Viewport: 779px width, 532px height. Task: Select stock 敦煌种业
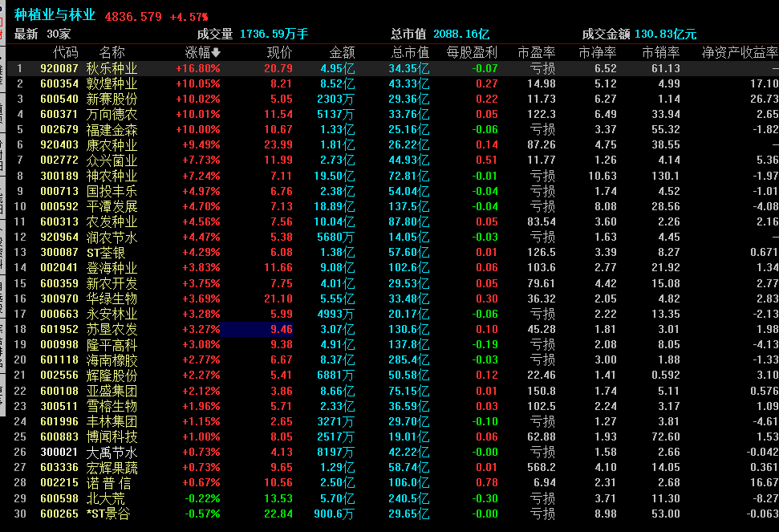coord(112,83)
